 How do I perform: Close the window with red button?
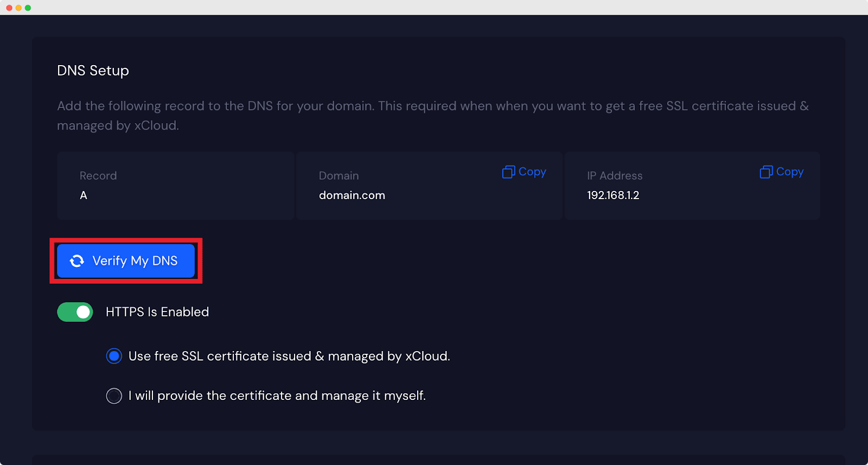click(x=9, y=8)
